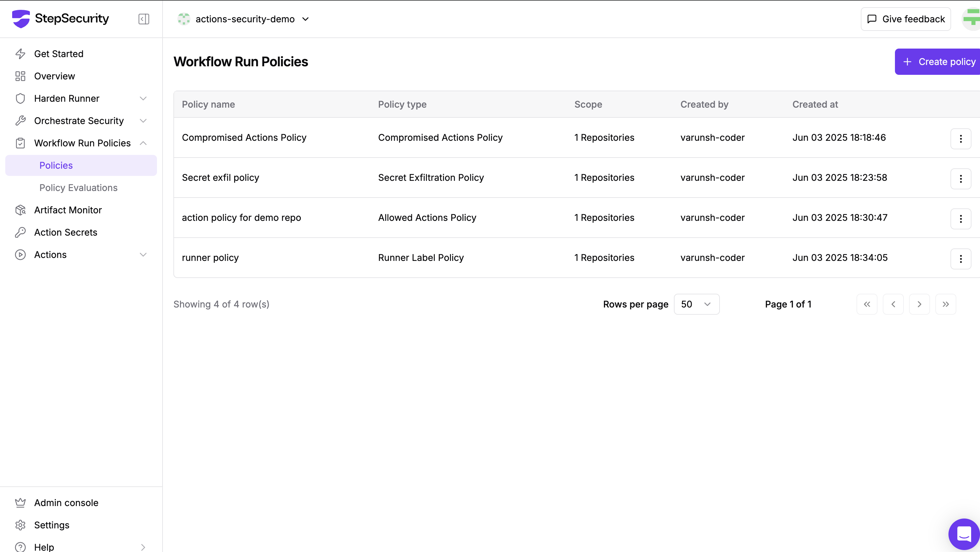This screenshot has height=552, width=980.
Task: Collapse the sidebar panel icon
Action: [x=144, y=19]
